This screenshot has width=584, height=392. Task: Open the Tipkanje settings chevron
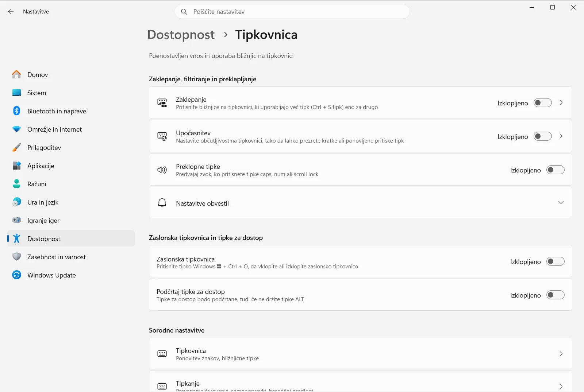pyautogui.click(x=561, y=387)
